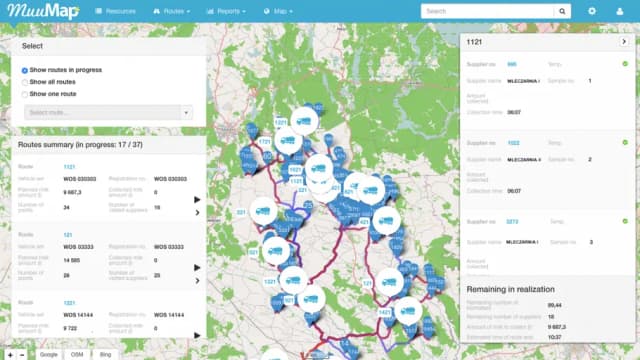640x360 pixels.
Task: Open the Resources menu
Action: click(116, 11)
